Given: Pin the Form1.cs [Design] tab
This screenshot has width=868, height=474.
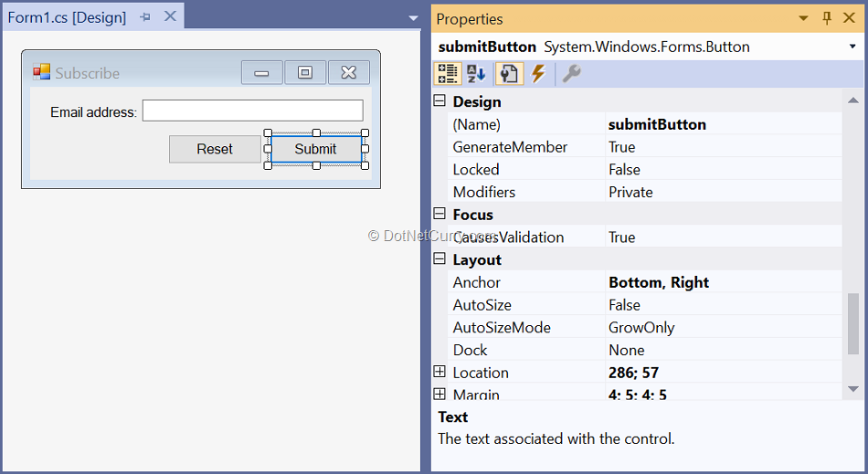Looking at the screenshot, I should [145, 17].
